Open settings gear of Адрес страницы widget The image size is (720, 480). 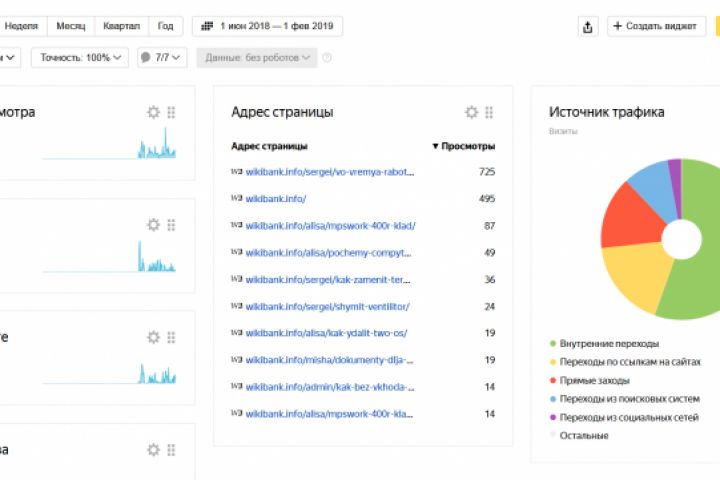coord(472,112)
